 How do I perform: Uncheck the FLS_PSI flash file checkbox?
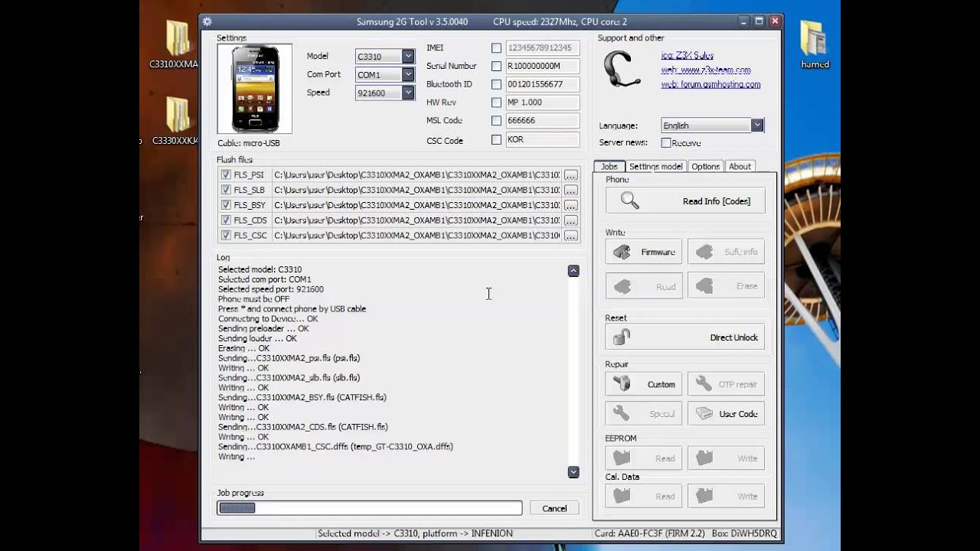pos(226,174)
